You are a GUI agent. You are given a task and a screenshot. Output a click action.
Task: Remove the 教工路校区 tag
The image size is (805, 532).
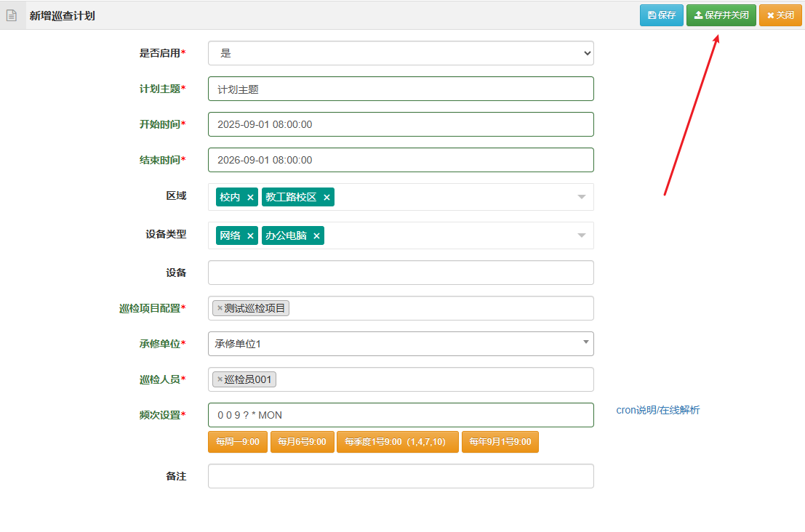point(327,198)
